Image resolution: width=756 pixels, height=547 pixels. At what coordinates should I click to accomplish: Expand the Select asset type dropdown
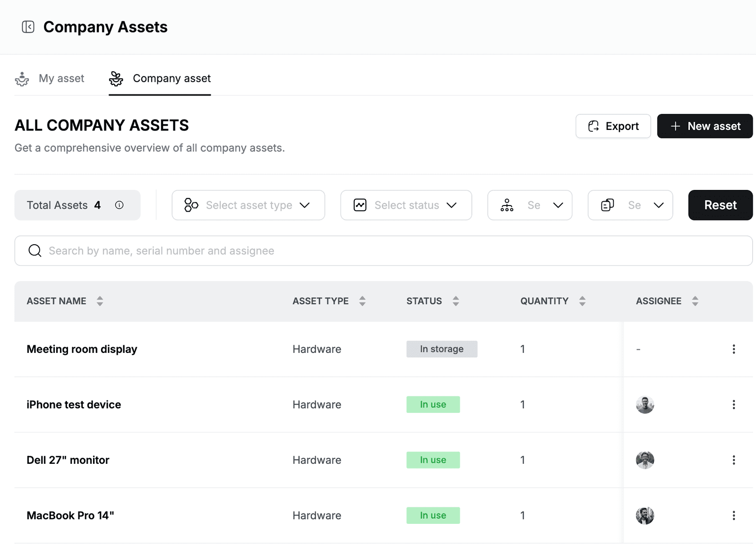tap(248, 205)
